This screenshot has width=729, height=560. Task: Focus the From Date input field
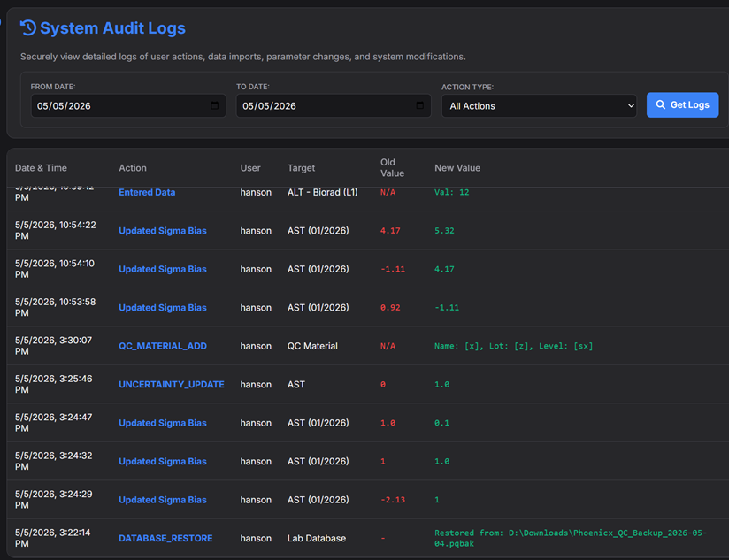point(128,106)
